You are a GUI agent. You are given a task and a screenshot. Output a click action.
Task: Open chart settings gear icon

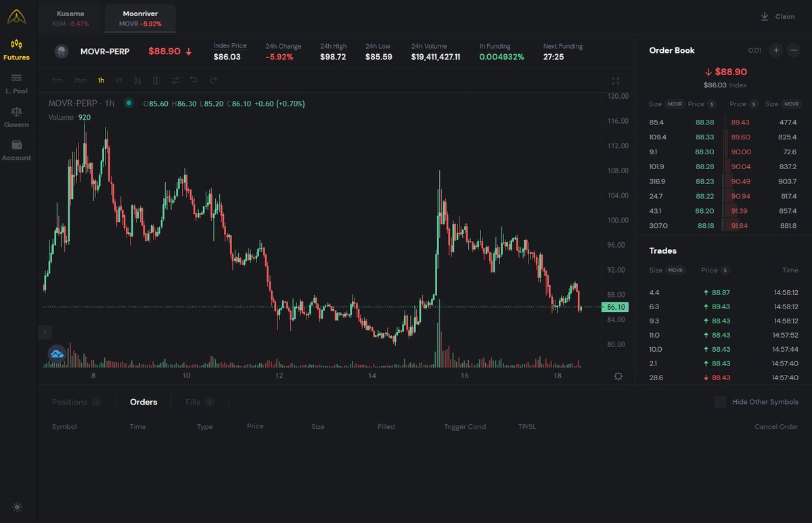tap(618, 376)
